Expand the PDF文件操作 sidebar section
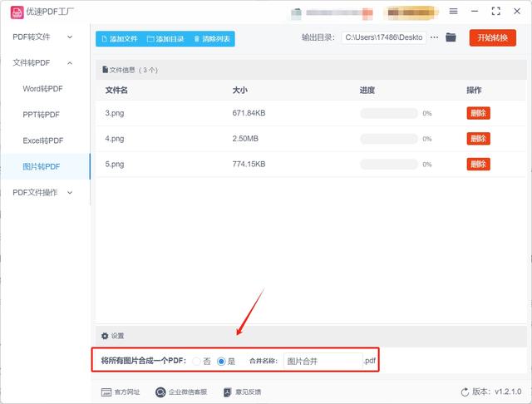The width and height of the screenshot is (532, 404). [x=42, y=192]
